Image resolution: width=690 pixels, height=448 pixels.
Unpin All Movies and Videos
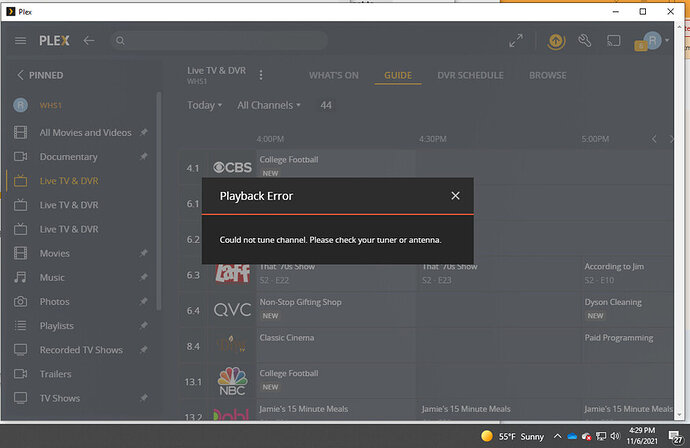pos(144,132)
